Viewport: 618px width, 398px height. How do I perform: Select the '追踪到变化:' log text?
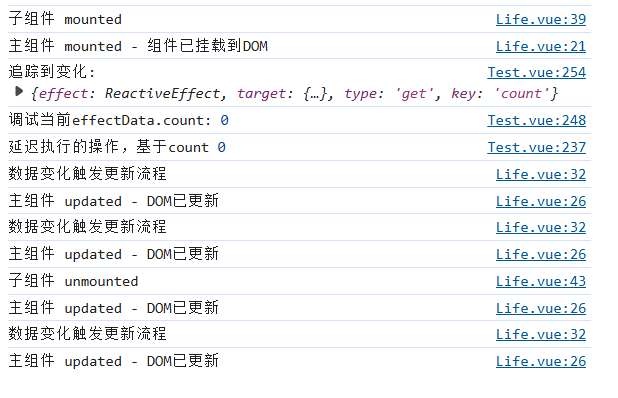(x=52, y=72)
